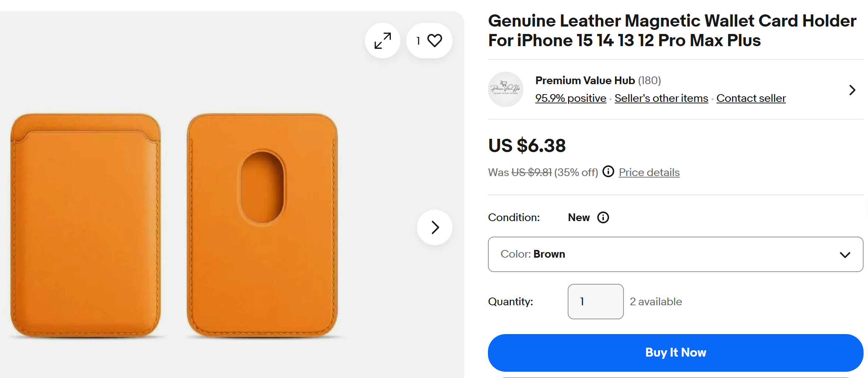This screenshot has height=378, width=868.
Task: Click the Premium Value Hub seller logo
Action: [505, 89]
